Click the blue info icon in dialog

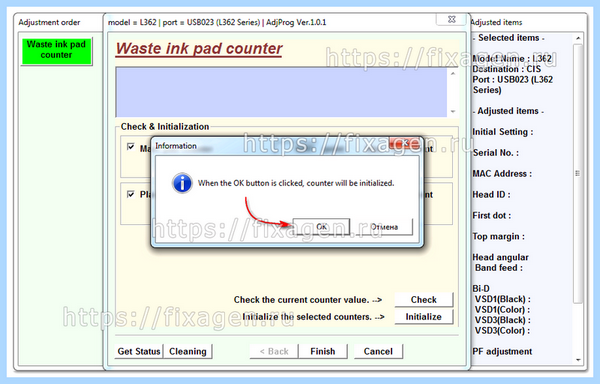pyautogui.click(x=182, y=183)
